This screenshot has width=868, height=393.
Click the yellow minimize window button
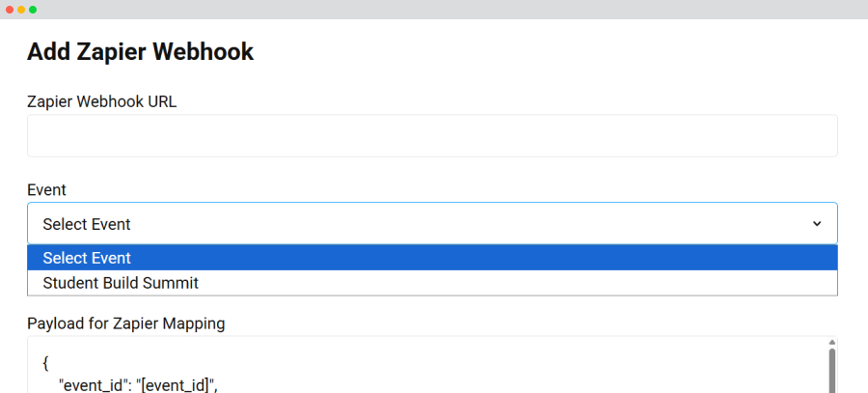coord(21,10)
